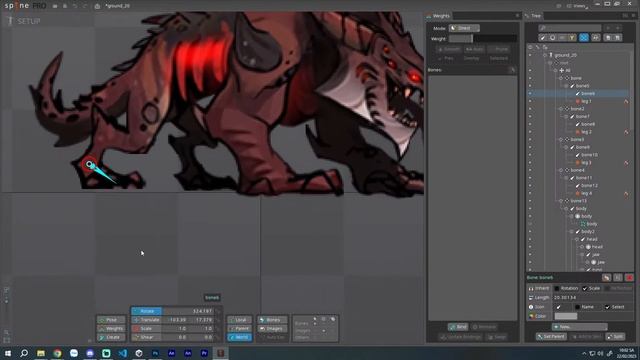This screenshot has width=640, height=360.
Task: Collapse the bone7 tree node
Action: tap(566, 117)
